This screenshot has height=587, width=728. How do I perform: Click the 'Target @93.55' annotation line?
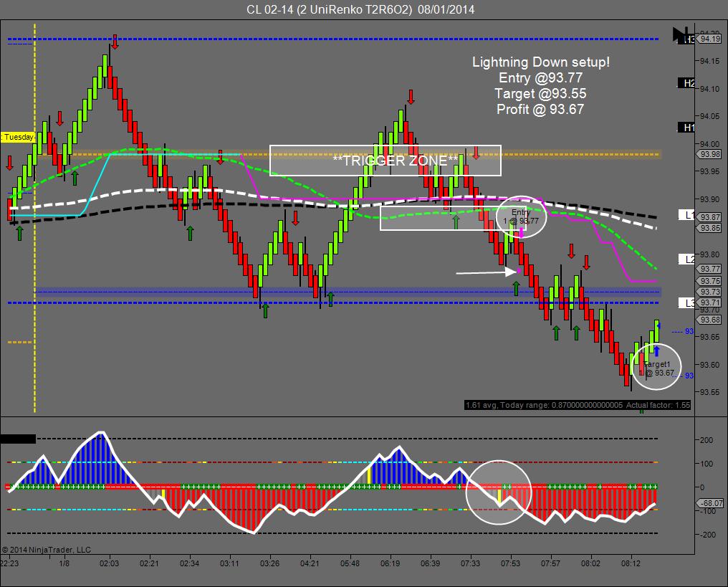coord(540,94)
